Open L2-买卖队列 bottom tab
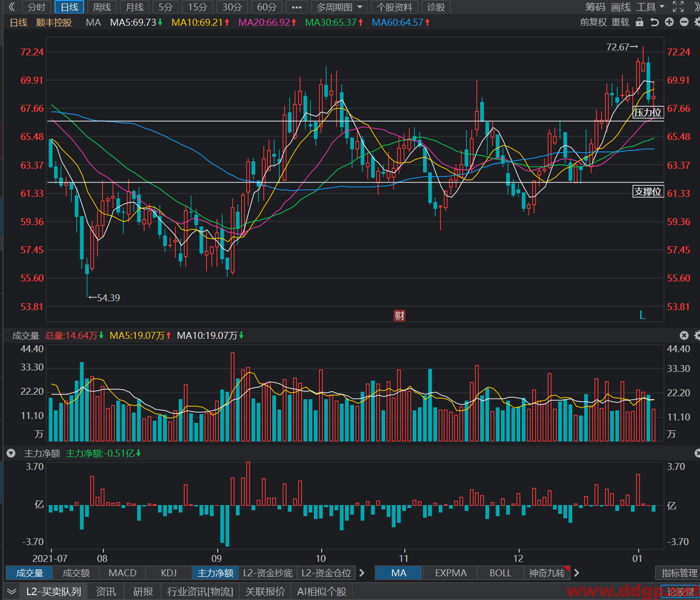This screenshot has width=700, height=600. [53, 592]
